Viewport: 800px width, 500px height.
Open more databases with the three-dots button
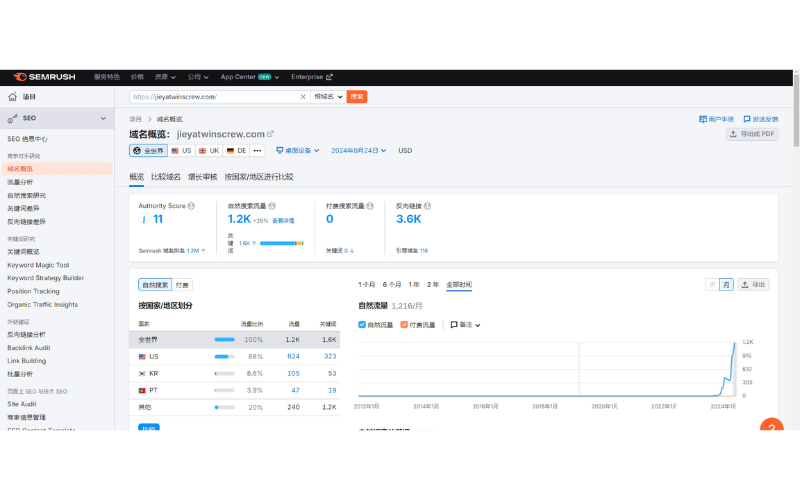tap(258, 151)
